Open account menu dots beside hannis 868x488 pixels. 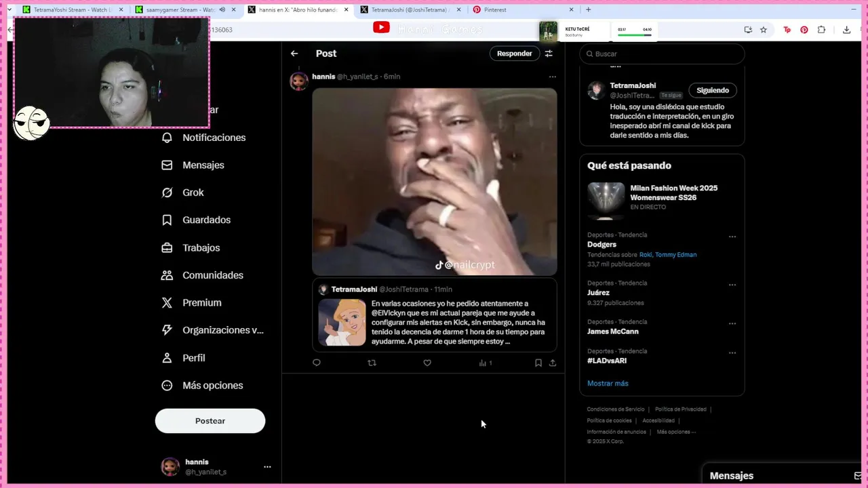click(267, 467)
